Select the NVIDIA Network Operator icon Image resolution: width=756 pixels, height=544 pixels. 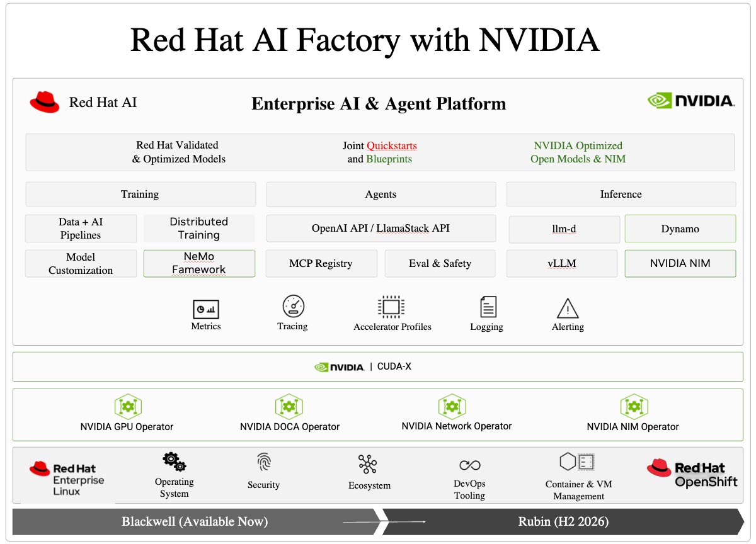click(x=452, y=406)
